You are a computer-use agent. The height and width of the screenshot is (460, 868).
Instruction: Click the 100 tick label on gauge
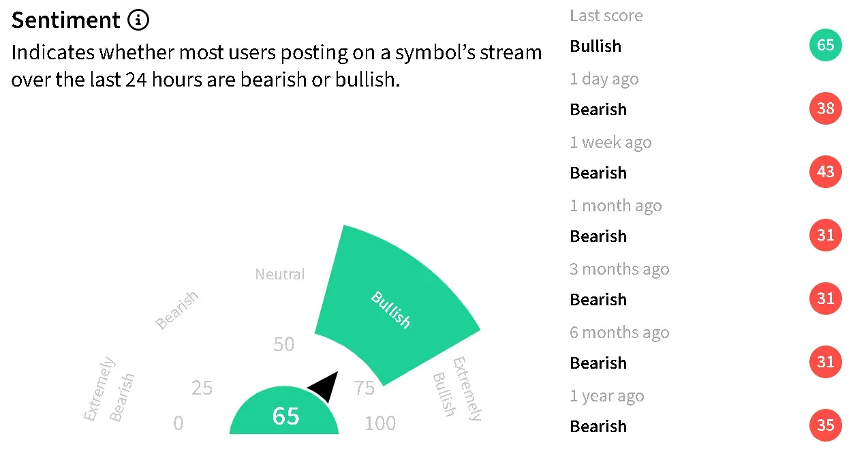pos(379,423)
